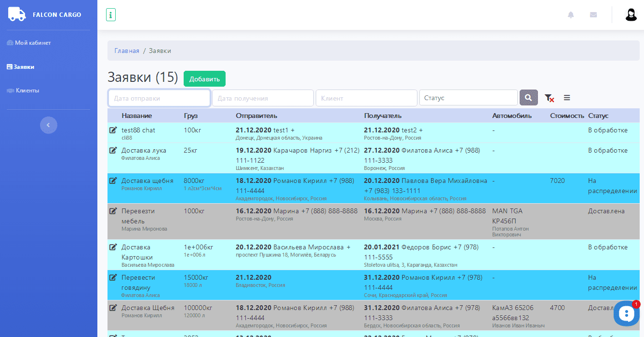Focus the Клиент filter field

pos(366,98)
